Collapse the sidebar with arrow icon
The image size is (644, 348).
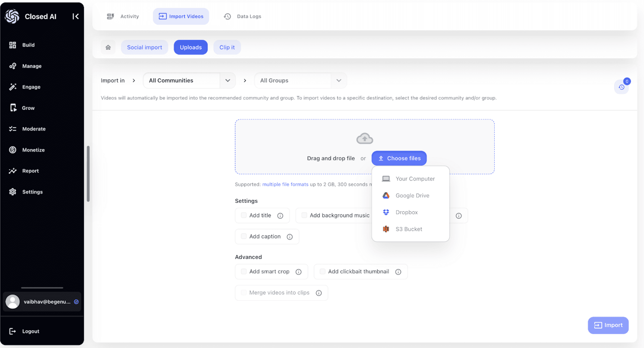point(76,16)
